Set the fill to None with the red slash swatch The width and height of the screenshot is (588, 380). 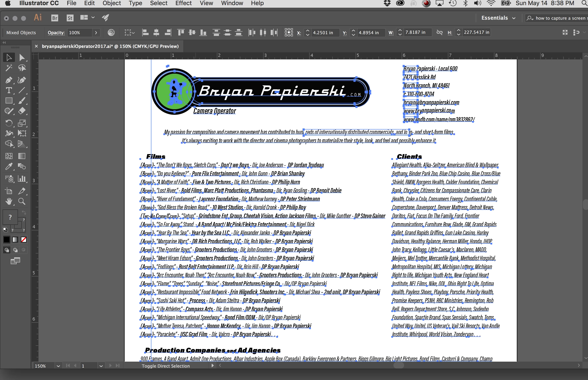tap(24, 240)
